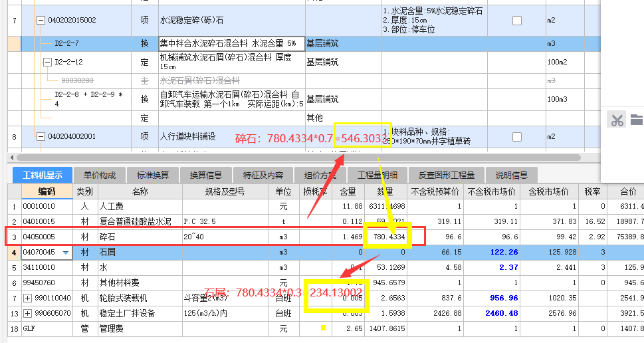Select row 7 number in the upper table
The width and height of the screenshot is (644, 343).
[x=15, y=20]
